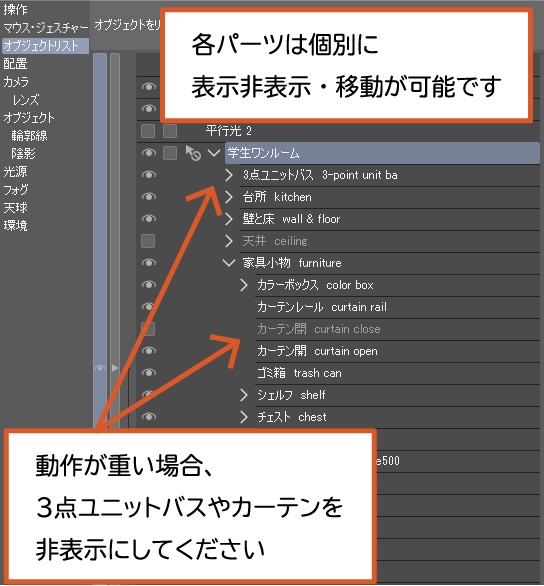Hide the 壁と床 wall & floor part
The width and height of the screenshot is (544, 586).
tap(149, 219)
